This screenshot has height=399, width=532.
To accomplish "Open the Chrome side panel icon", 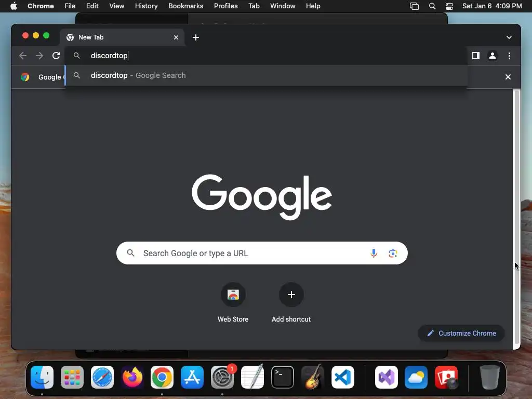I will coord(476,56).
